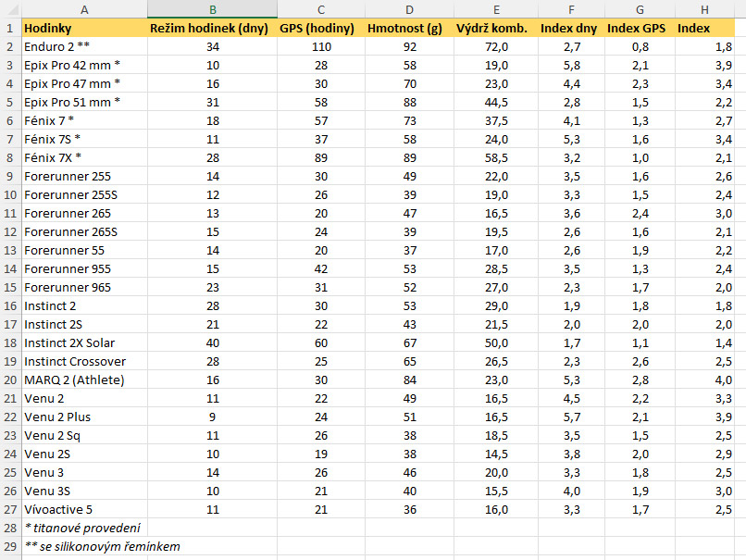
Task: Select the 58,5 value for Fénix 7X
Action: tap(496, 157)
